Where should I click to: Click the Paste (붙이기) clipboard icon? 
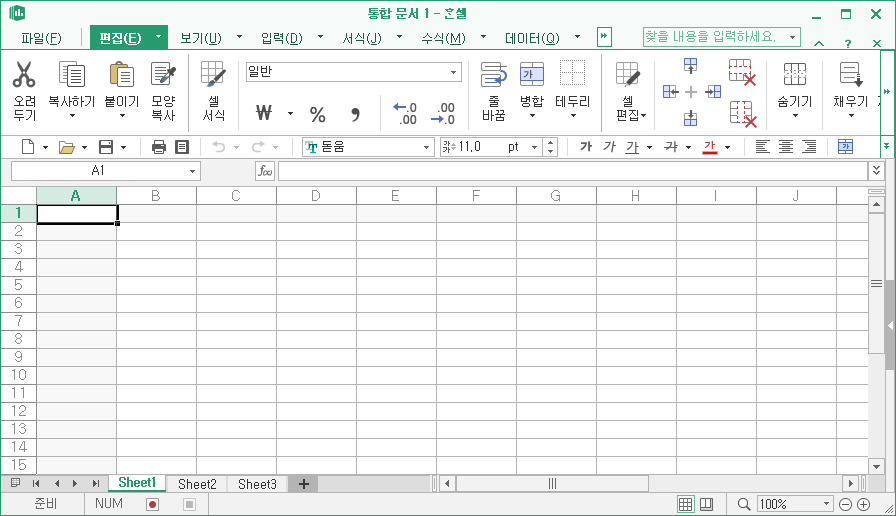click(x=121, y=75)
